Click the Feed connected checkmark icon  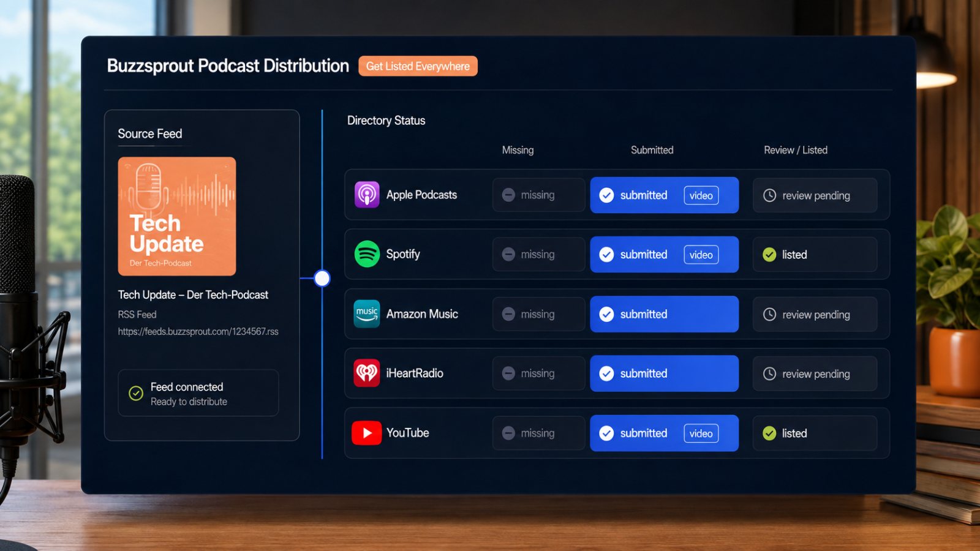(136, 393)
